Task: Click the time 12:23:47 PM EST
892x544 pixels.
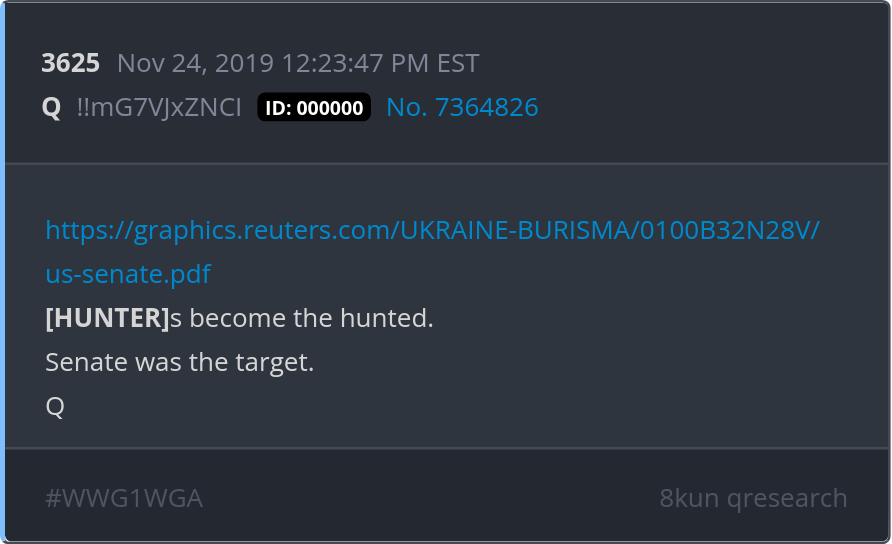Action: tap(380, 63)
